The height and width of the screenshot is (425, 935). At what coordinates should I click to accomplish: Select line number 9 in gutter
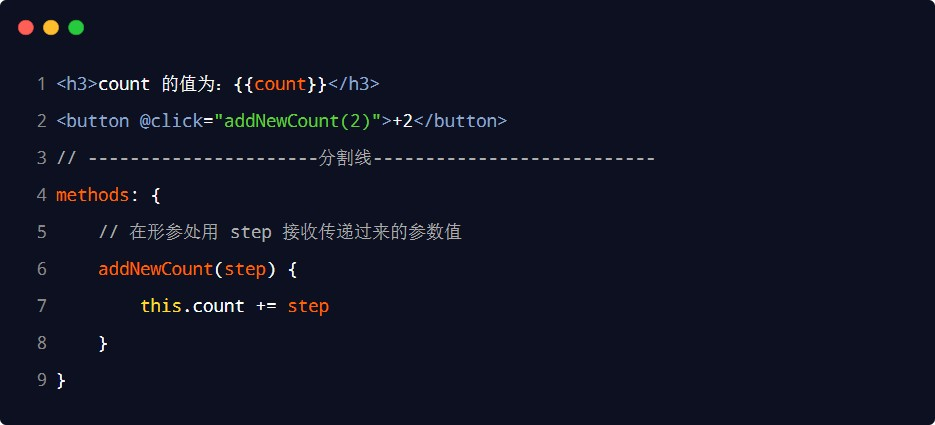pos(41,380)
